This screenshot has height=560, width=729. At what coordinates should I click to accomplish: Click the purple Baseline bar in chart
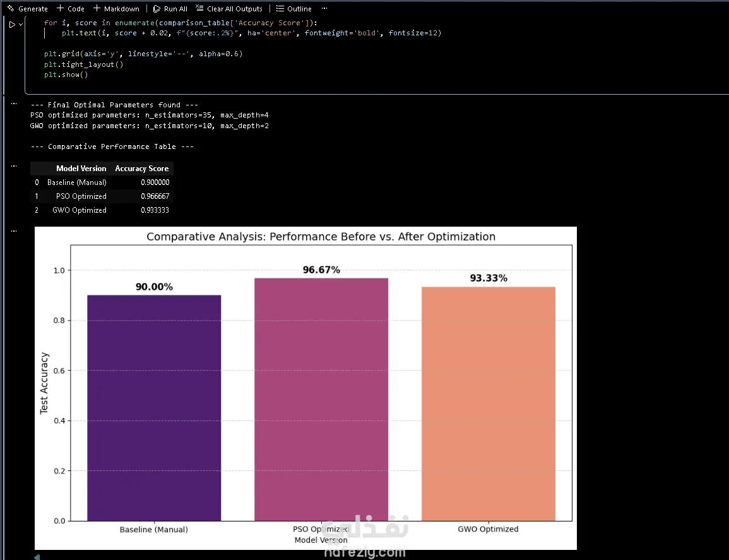(154, 408)
